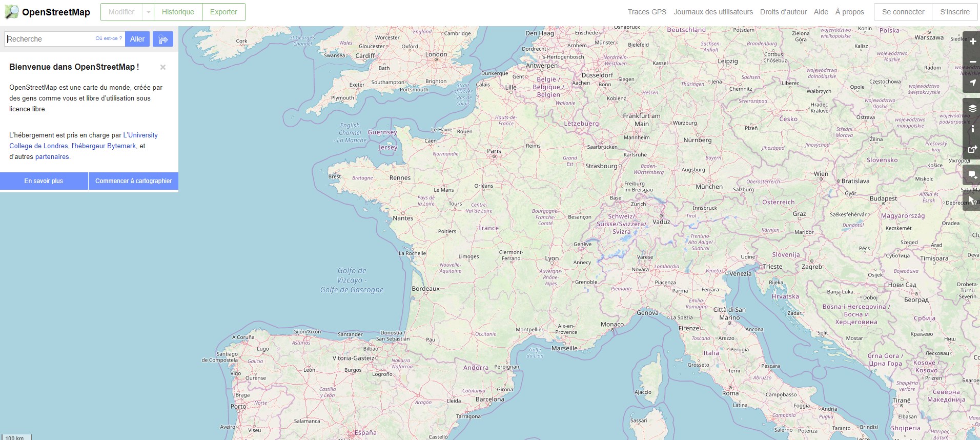The image size is (980, 440).
Task: Focus the Recherche search field
Action: click(x=65, y=39)
